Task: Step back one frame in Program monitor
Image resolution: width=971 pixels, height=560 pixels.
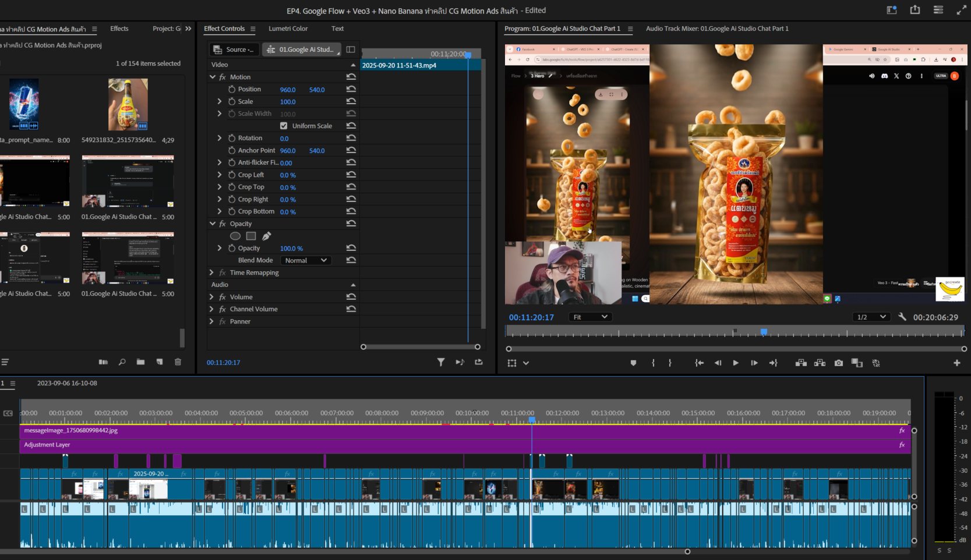Action: pyautogui.click(x=718, y=363)
